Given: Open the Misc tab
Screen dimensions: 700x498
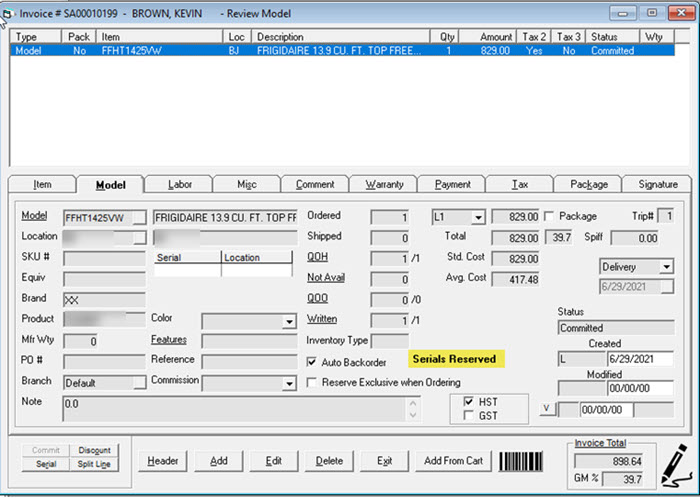Looking at the screenshot, I should (247, 184).
